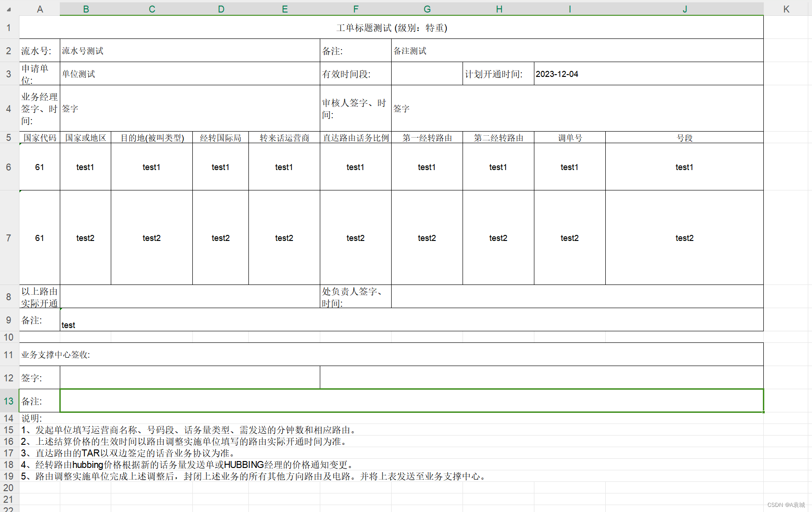Click the 计划开通时间: cell

(x=498, y=74)
